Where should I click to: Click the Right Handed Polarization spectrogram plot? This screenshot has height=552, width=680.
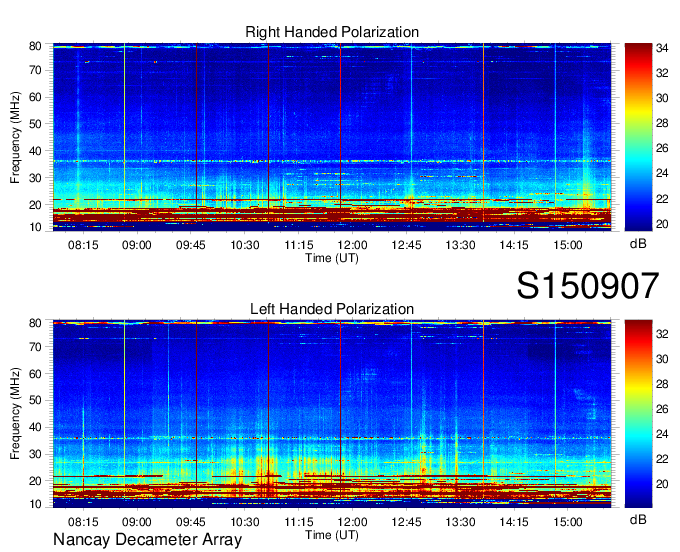point(332,137)
